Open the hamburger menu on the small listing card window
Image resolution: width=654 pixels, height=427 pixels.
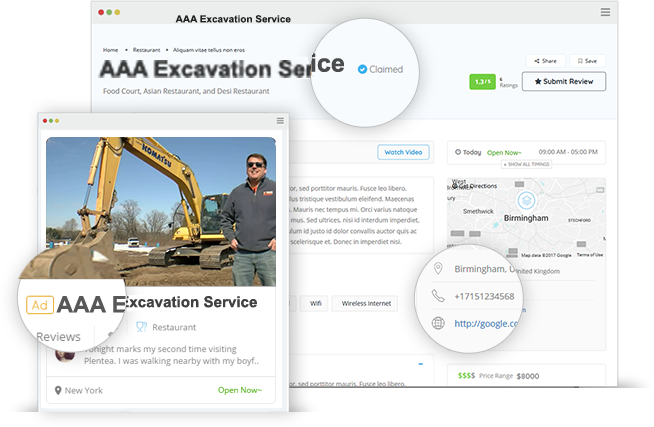tap(280, 121)
